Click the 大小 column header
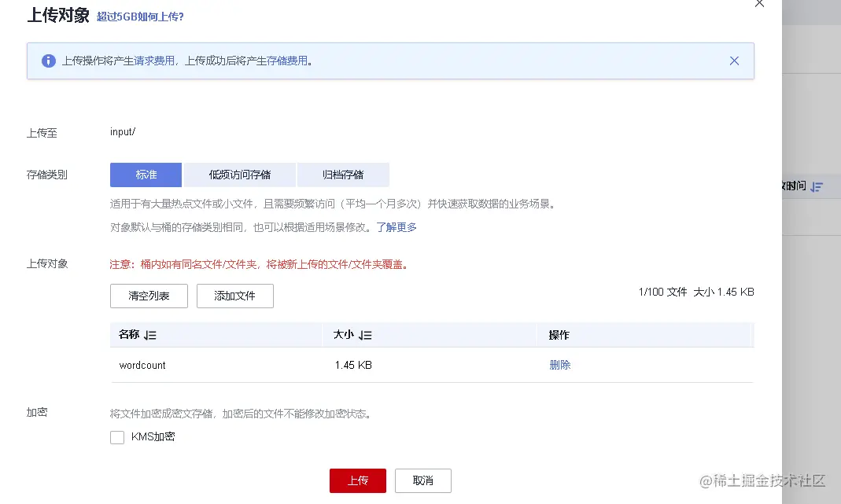Viewport: 841px width, 504px height. pos(343,335)
